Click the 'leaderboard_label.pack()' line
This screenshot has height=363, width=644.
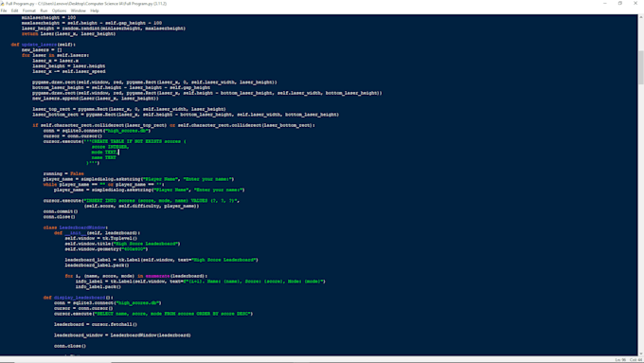97,265
